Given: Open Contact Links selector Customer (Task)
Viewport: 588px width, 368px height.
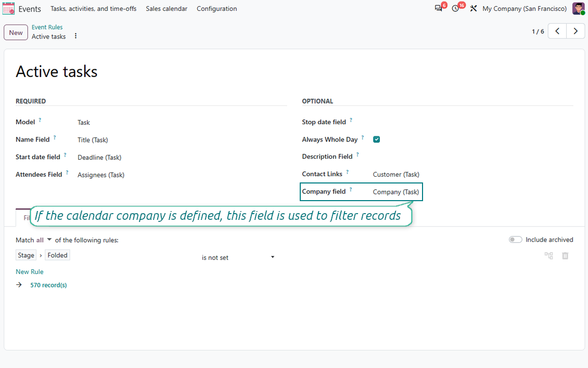Looking at the screenshot, I should (x=396, y=174).
